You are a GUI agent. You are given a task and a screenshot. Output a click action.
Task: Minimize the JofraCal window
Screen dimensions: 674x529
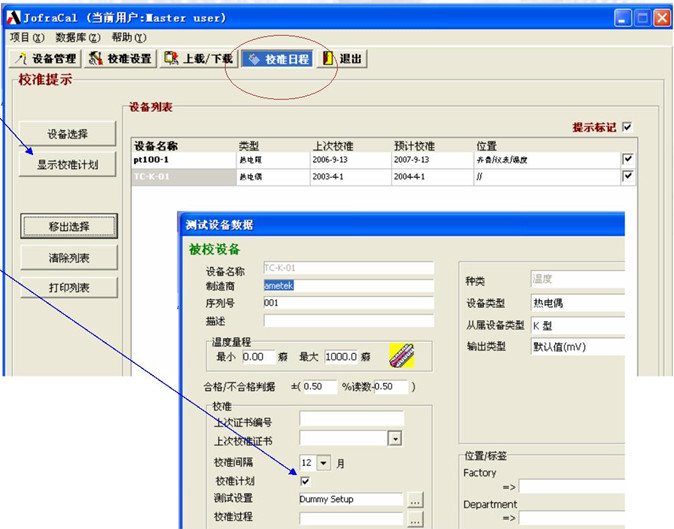click(x=622, y=18)
